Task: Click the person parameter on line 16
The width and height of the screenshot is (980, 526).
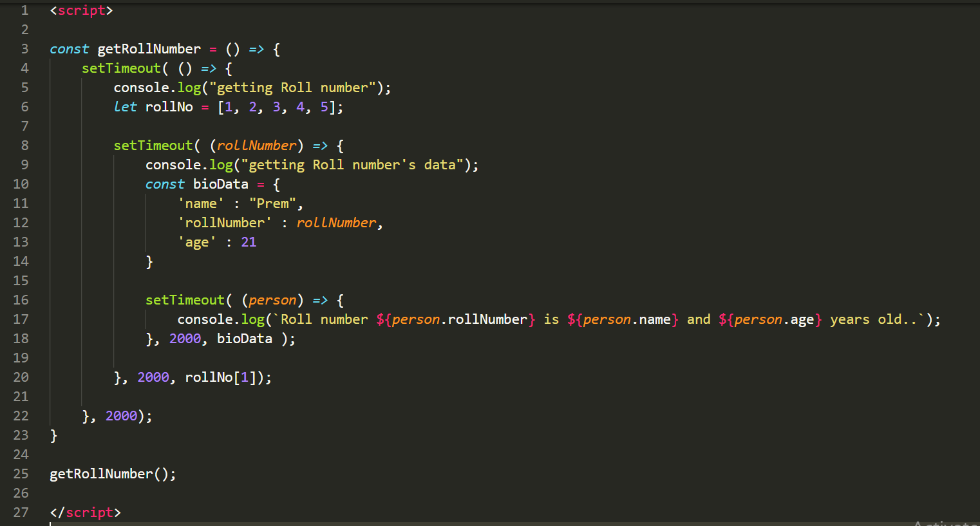Action: (272, 300)
